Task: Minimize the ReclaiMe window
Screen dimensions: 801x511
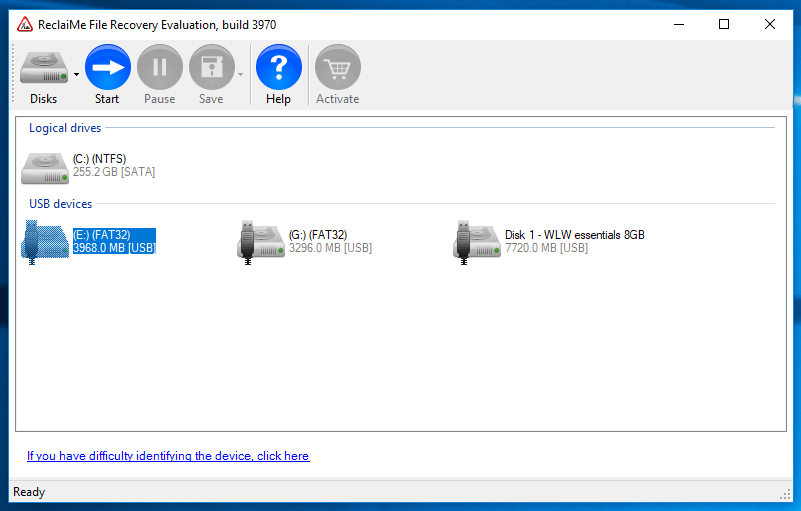Action: click(x=679, y=25)
